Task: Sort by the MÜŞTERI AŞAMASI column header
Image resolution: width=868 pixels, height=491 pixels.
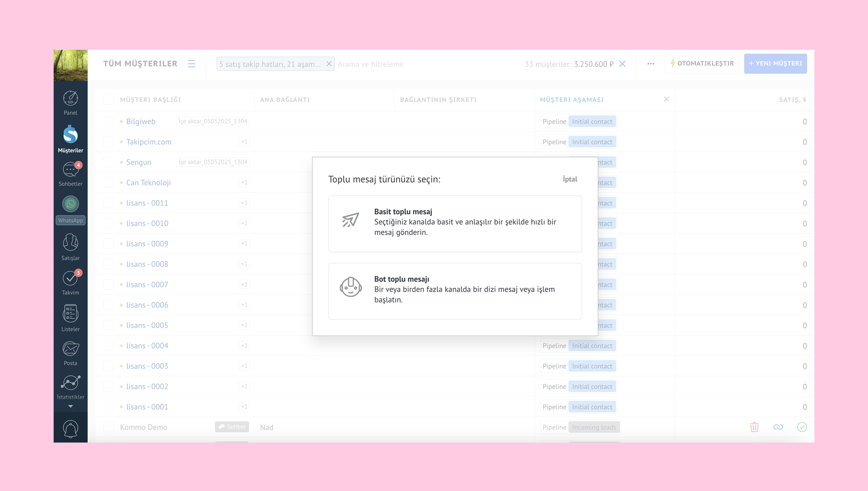Action: pyautogui.click(x=572, y=99)
